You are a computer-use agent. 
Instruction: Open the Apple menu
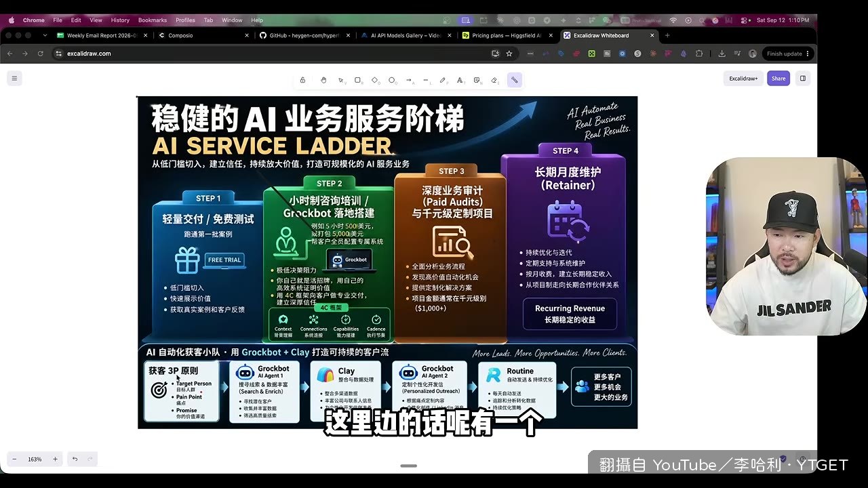click(12, 20)
